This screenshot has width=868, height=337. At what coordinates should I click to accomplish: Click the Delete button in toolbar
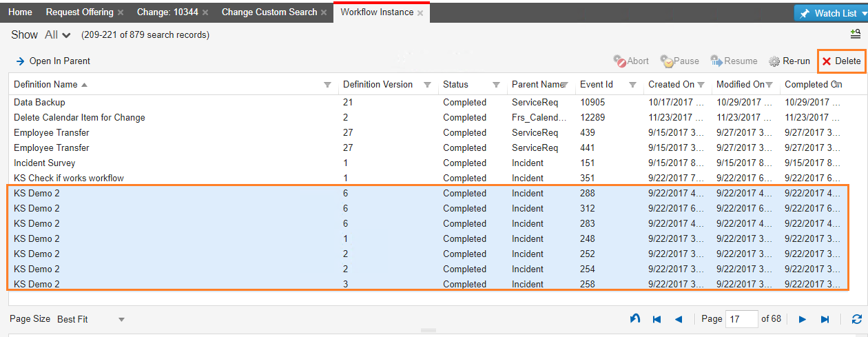pyautogui.click(x=841, y=61)
